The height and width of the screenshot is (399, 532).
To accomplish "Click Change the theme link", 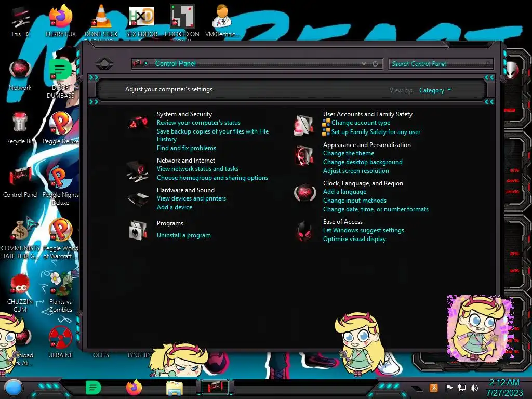I will click(x=349, y=153).
